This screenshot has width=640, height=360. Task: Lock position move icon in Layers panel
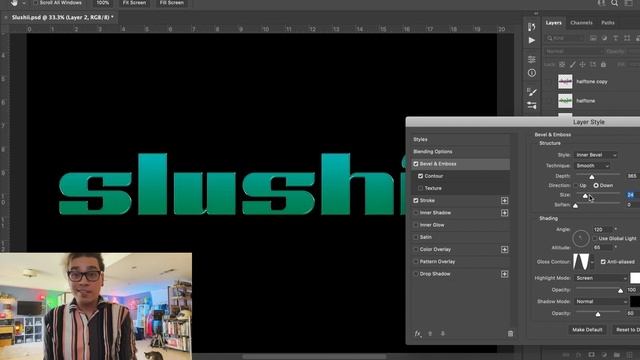pos(582,64)
